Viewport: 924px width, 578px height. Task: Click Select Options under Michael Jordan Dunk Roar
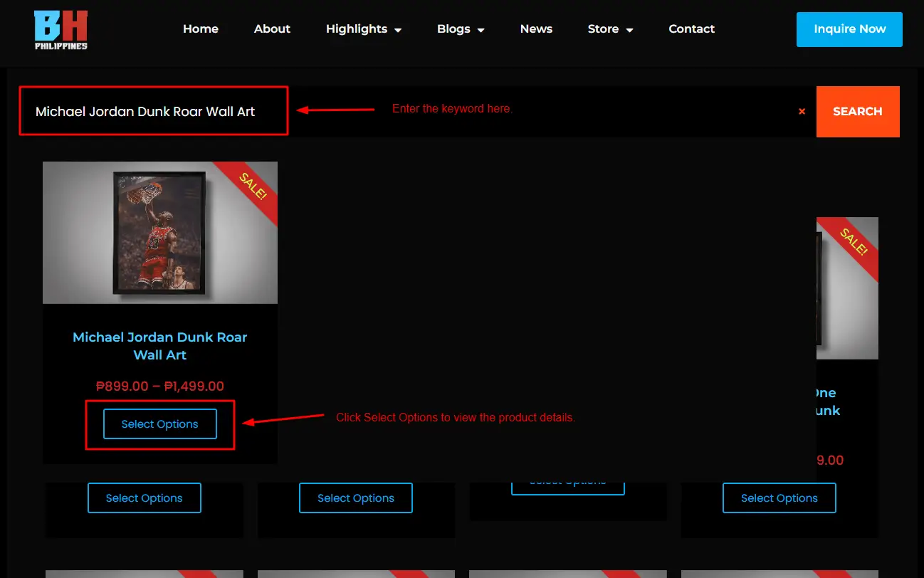[x=160, y=424]
